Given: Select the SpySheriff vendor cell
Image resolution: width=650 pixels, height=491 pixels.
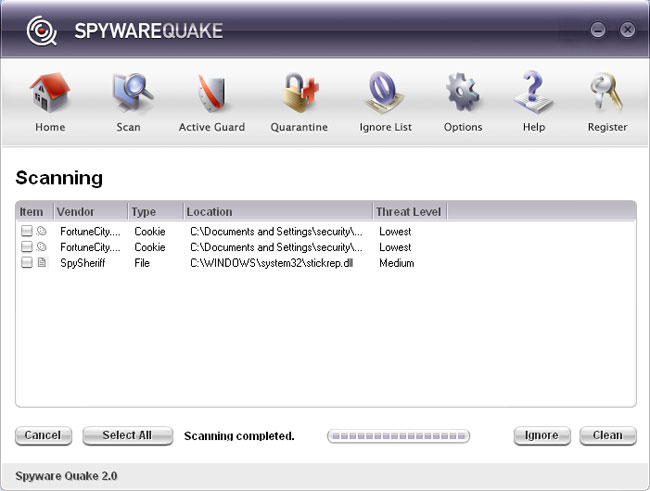Looking at the screenshot, I should [x=83, y=263].
